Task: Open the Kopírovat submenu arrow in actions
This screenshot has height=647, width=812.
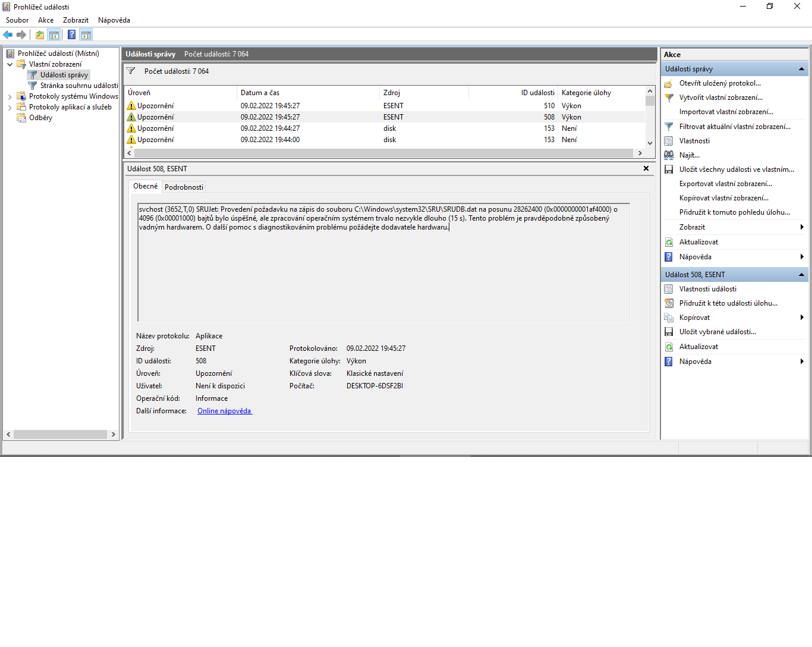Action: tap(802, 318)
